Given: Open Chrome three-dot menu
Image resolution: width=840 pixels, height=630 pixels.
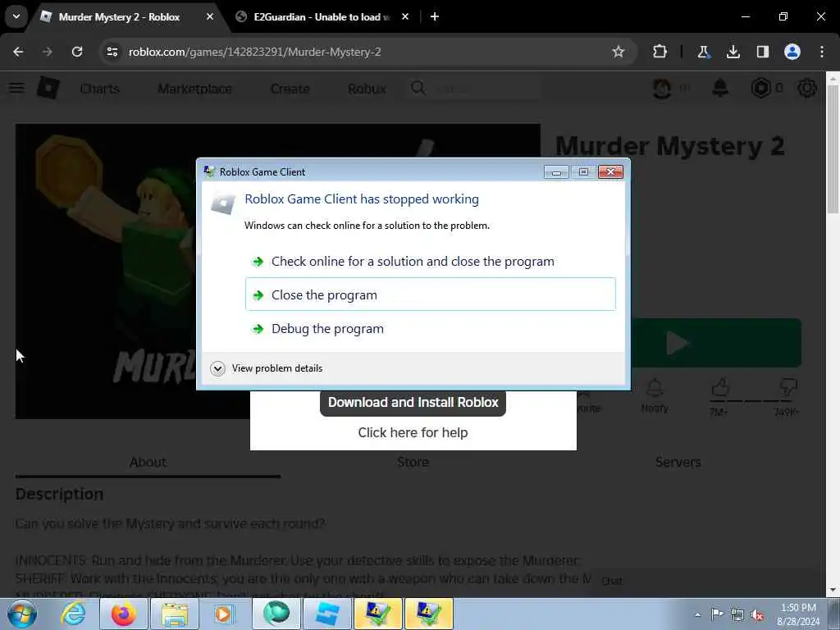Looking at the screenshot, I should [822, 52].
